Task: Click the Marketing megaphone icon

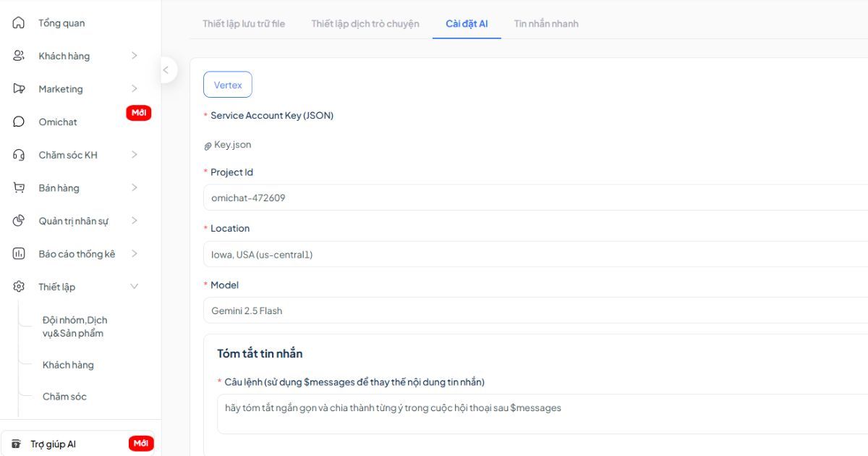Action: [x=19, y=89]
